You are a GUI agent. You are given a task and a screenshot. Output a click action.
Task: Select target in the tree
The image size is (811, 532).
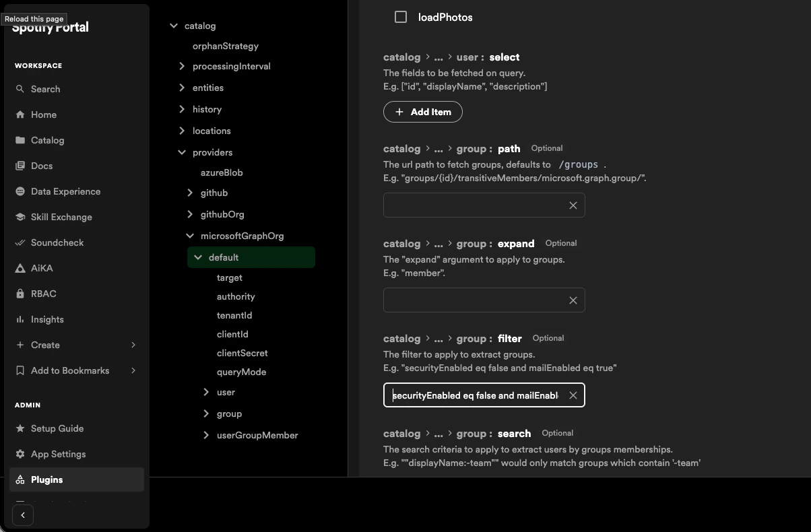pos(230,277)
